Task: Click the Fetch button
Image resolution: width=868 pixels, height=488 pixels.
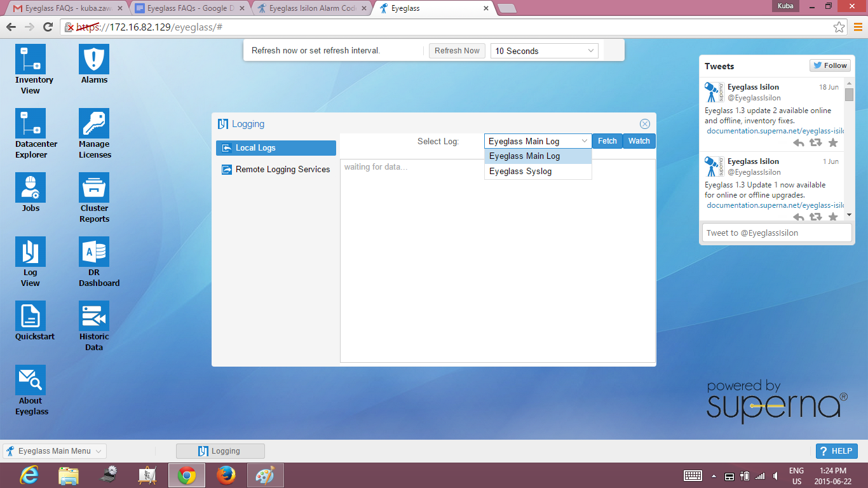Action: coord(607,141)
